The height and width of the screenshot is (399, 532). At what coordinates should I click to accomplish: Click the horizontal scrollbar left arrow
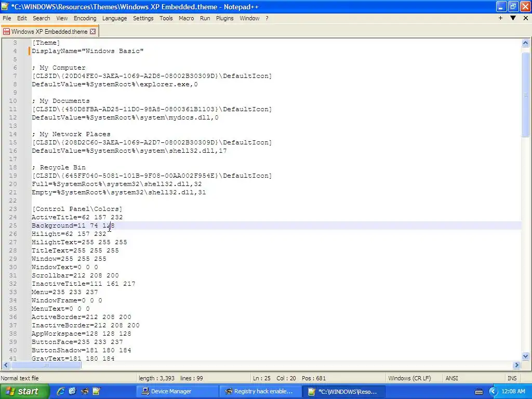tap(6, 365)
